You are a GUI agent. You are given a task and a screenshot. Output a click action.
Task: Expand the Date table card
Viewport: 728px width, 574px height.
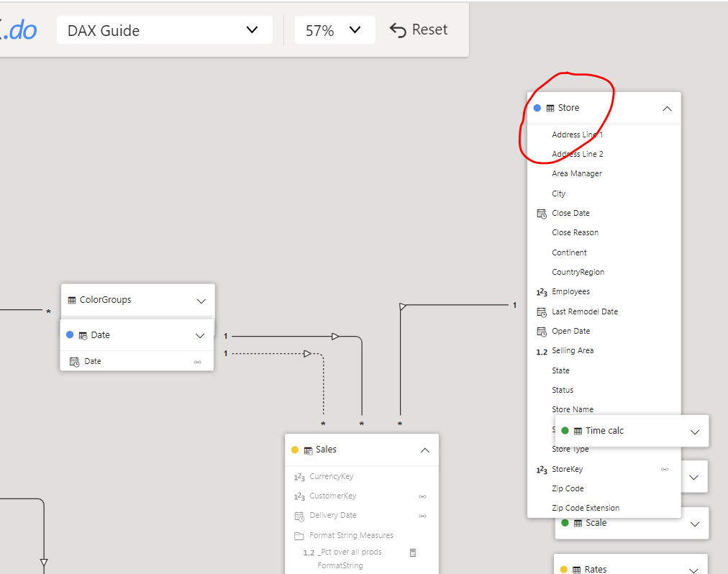[x=200, y=336]
